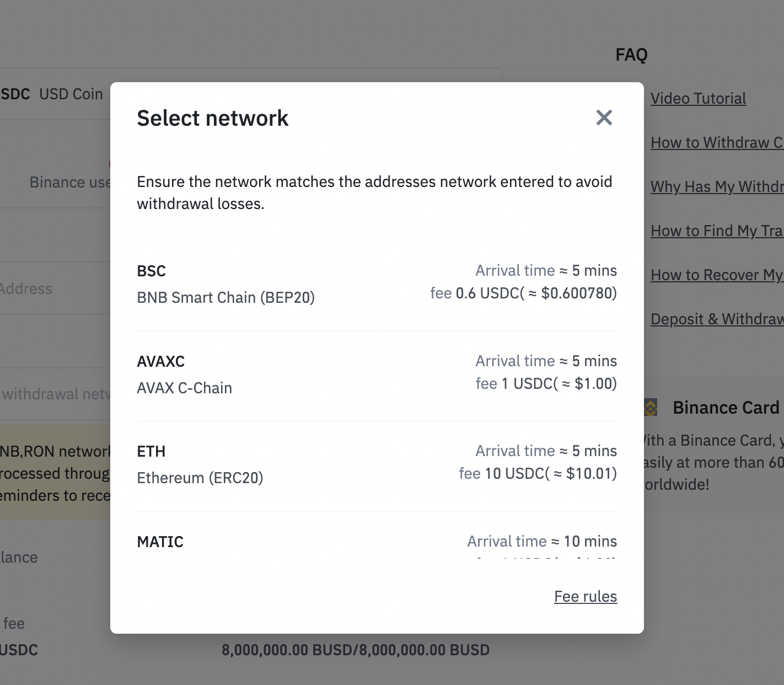784x685 pixels.
Task: Click the Binance Card logo icon
Action: [651, 408]
